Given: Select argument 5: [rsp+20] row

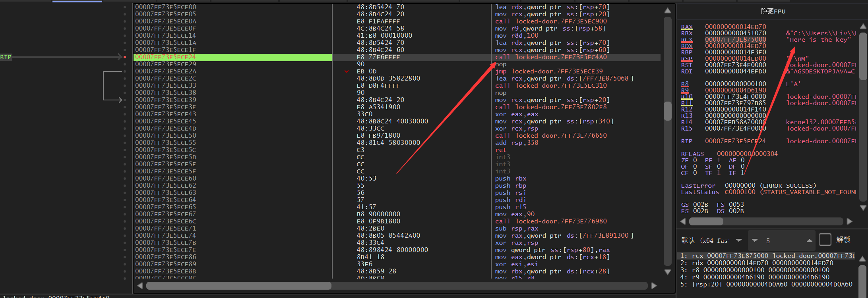Looking at the screenshot, I should pos(767,285).
